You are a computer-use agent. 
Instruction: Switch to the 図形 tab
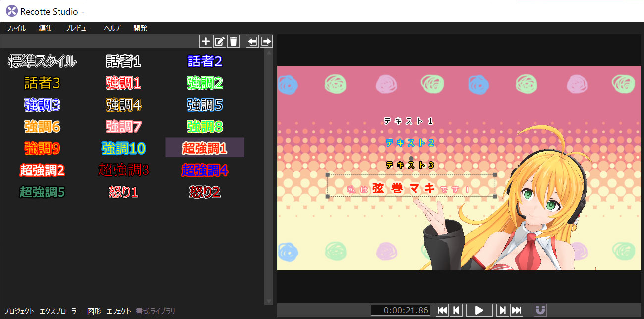coord(94,311)
